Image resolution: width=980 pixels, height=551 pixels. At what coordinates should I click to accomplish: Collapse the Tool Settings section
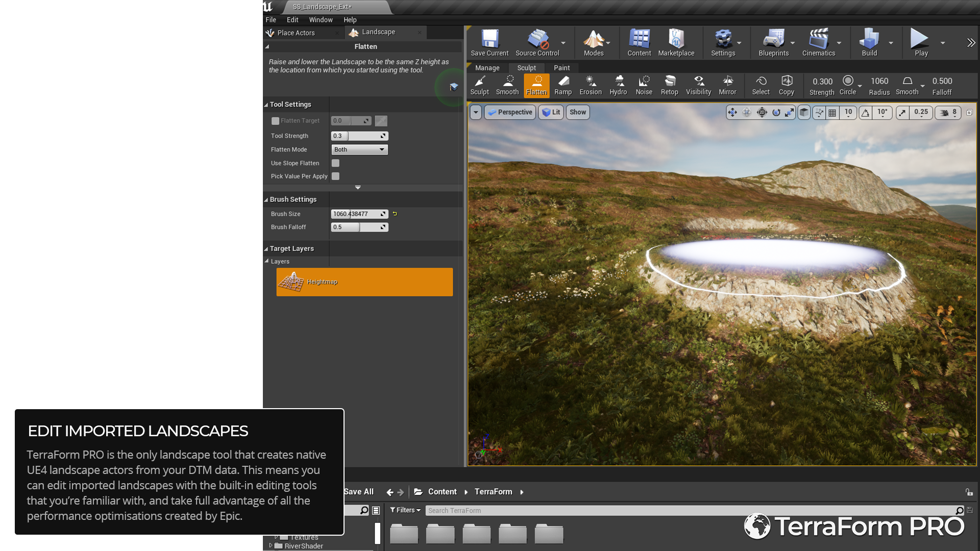[266, 105]
